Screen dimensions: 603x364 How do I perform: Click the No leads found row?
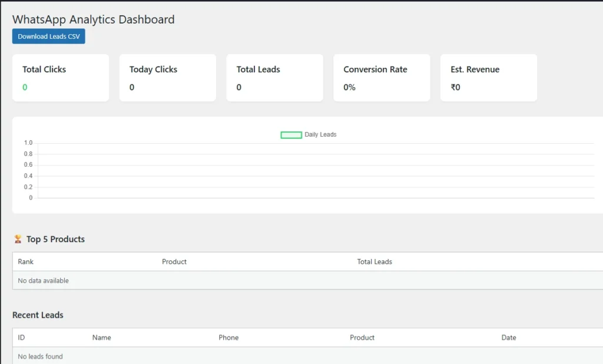pyautogui.click(x=39, y=356)
